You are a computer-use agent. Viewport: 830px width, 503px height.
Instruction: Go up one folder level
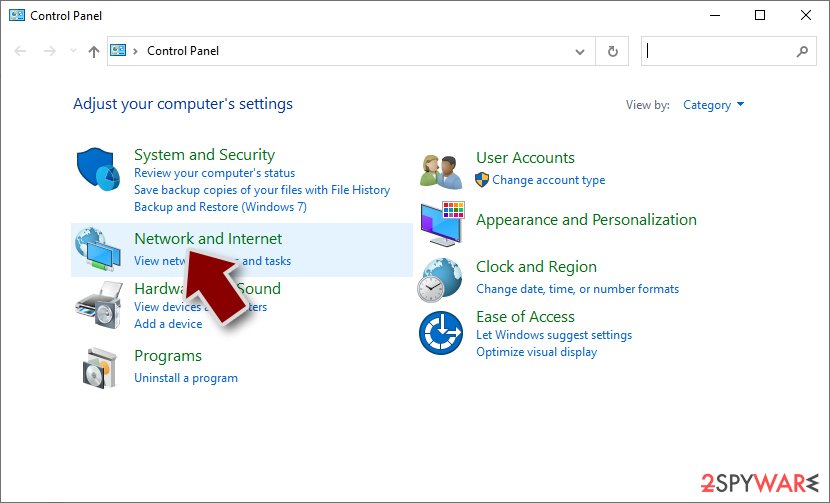(x=94, y=51)
